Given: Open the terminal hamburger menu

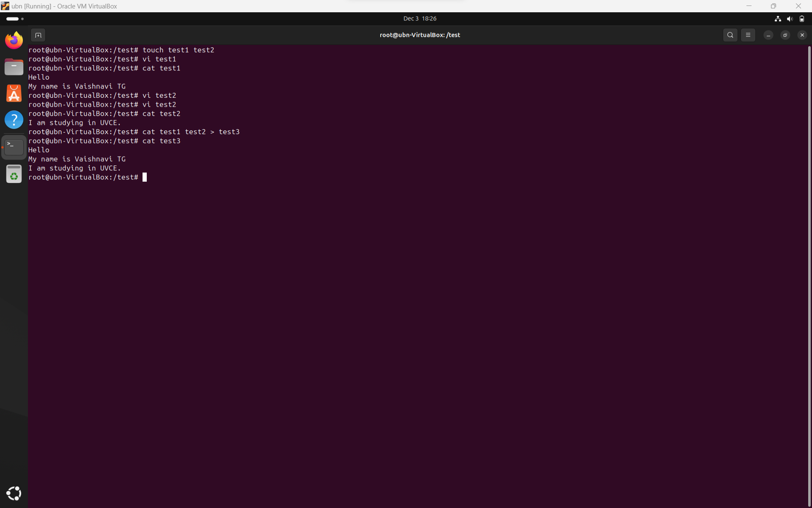Looking at the screenshot, I should [748, 35].
